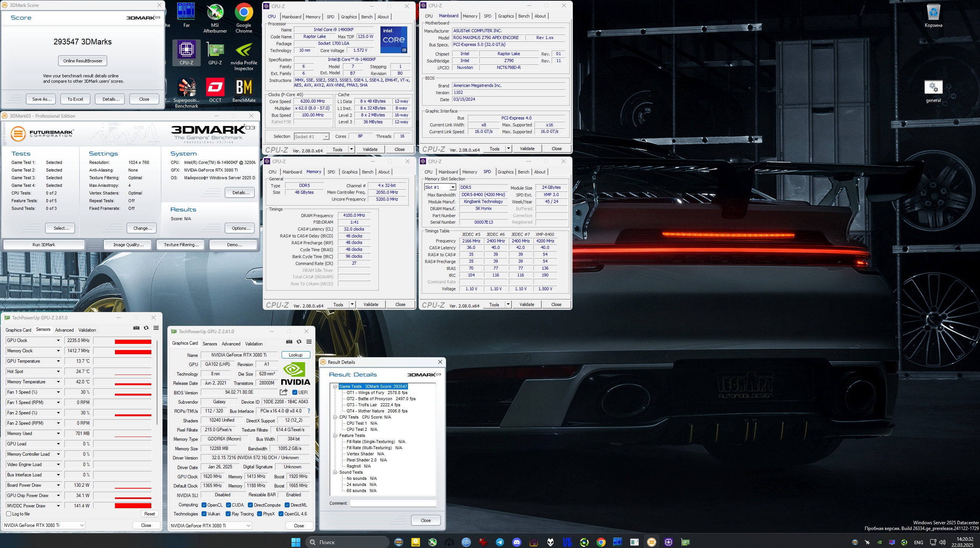This screenshot has width=980, height=548.
Task: Launch BenchMate desktop shortcut
Action: 244,90
